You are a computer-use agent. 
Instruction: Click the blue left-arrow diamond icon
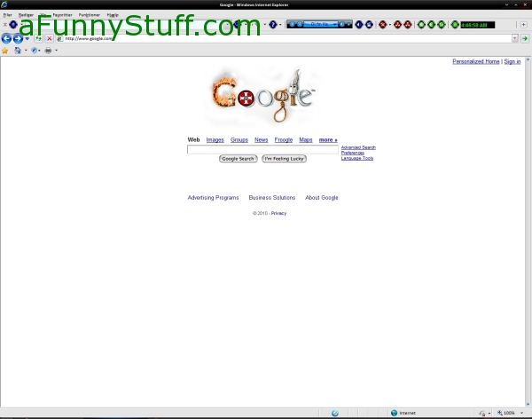coord(359,25)
